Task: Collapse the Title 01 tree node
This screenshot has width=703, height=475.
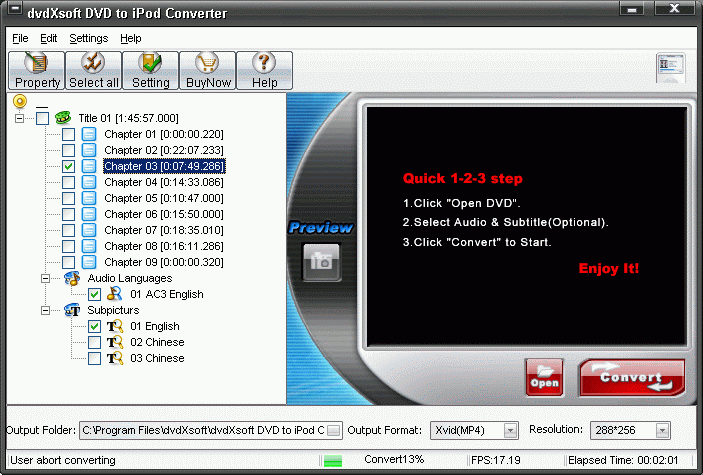Action: pyautogui.click(x=19, y=118)
